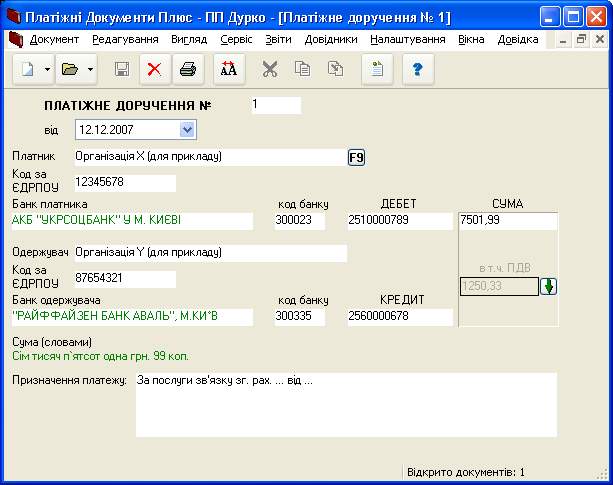Viewport: 613px width, 485px height.
Task: Cut selection with the scissors icon
Action: click(270, 70)
